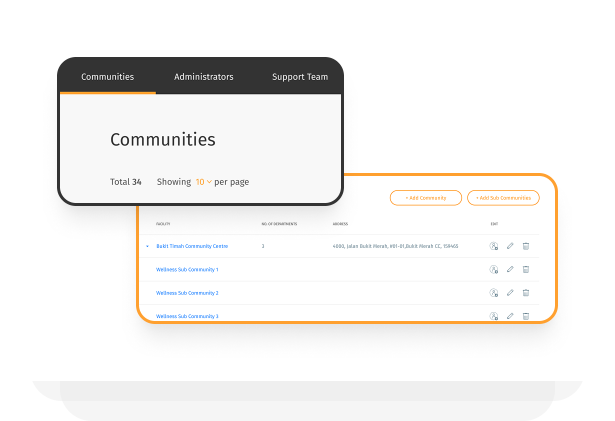Open Wellness Sub Community 3 link

[x=187, y=316]
